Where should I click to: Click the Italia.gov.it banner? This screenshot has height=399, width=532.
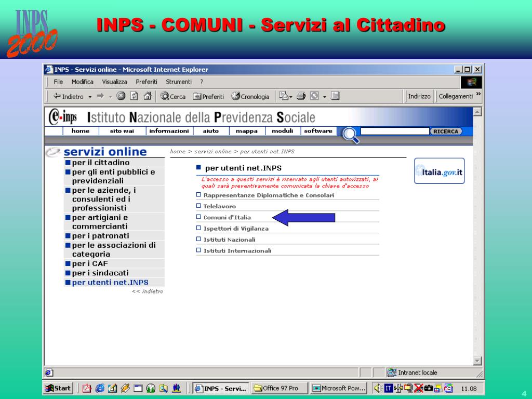click(439, 171)
